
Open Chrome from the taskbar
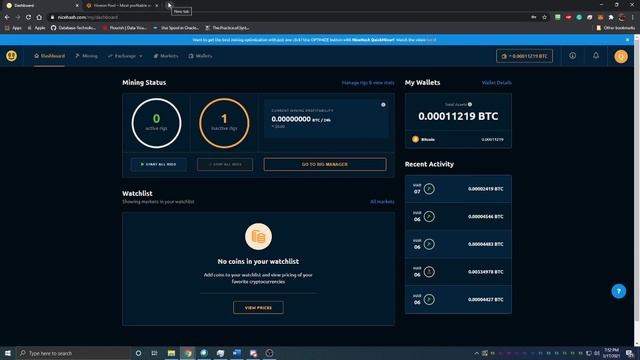click(x=188, y=353)
